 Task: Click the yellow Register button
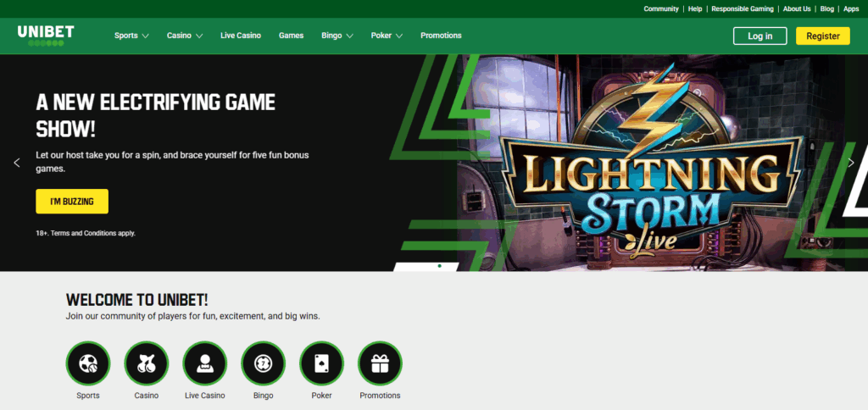(x=822, y=36)
